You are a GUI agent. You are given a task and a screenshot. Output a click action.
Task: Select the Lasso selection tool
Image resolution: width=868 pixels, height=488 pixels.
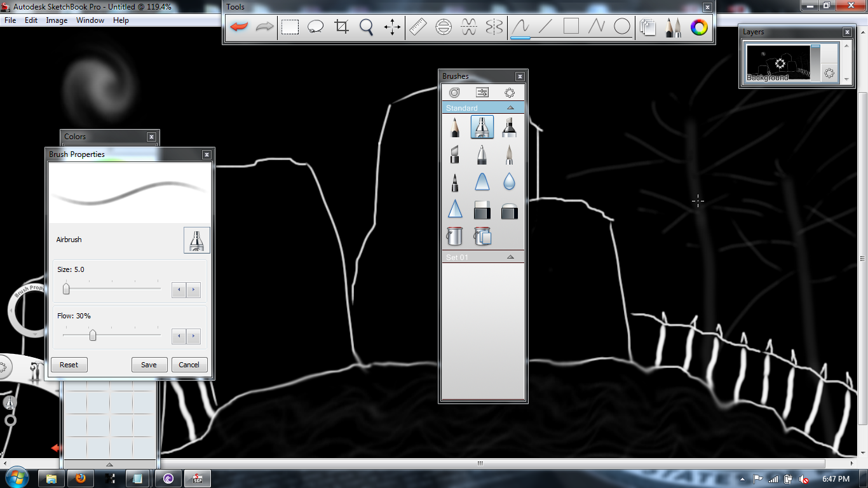(x=316, y=27)
